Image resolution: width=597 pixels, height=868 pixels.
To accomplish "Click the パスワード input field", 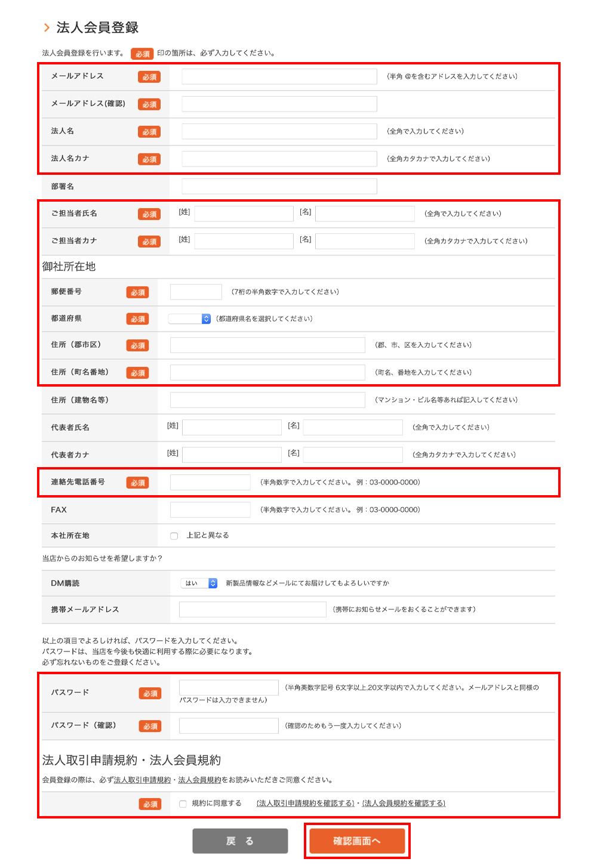I will point(229,687).
